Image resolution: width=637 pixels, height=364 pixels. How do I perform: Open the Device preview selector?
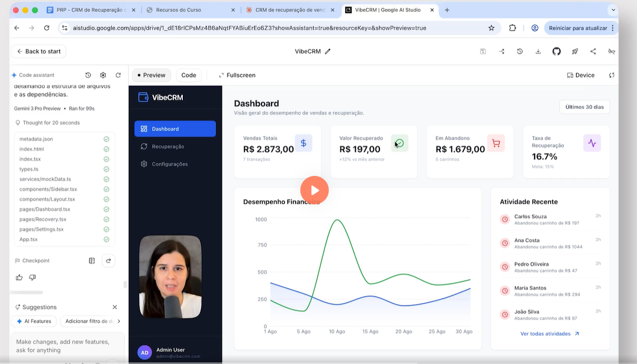click(x=581, y=75)
